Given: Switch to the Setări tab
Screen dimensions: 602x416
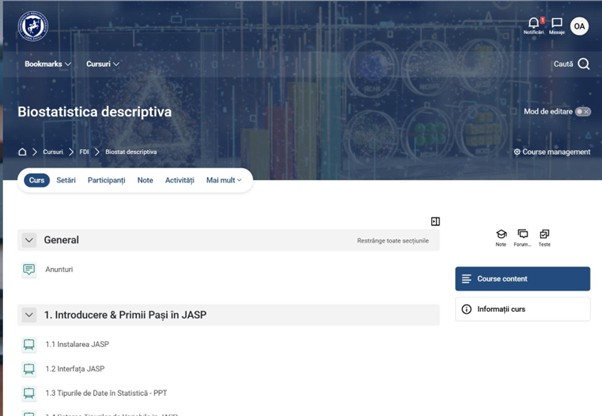Looking at the screenshot, I should coord(66,180).
